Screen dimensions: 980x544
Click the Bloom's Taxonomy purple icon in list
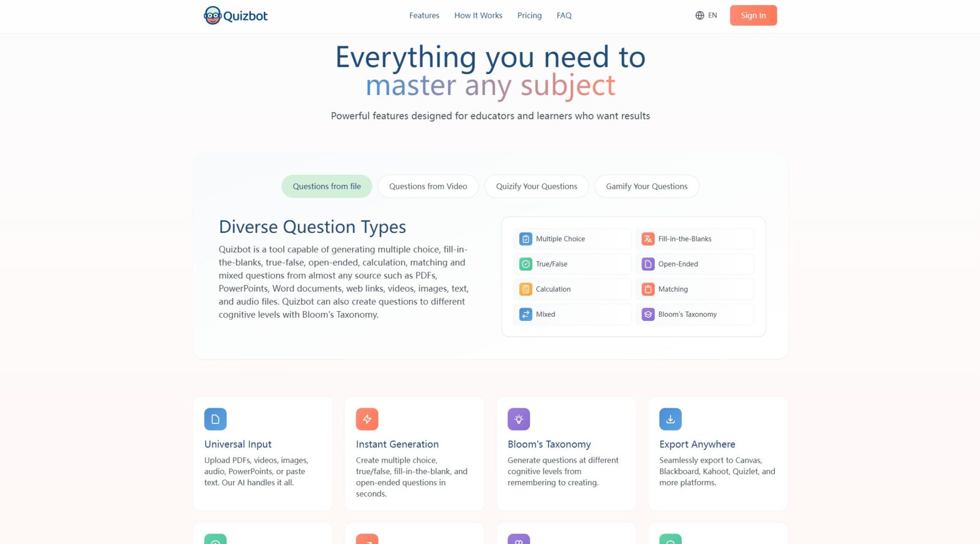(x=648, y=314)
